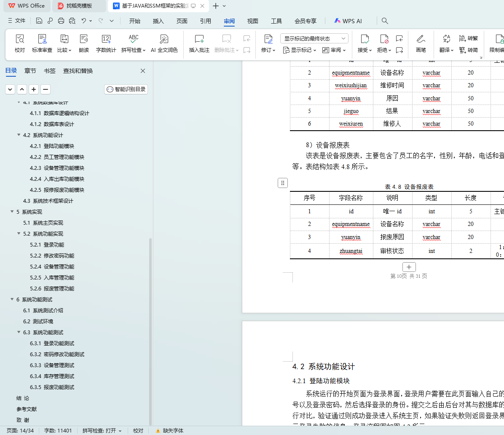Collapse the 6.3 系统功能测试 node
504x435 pixels.
point(19,332)
